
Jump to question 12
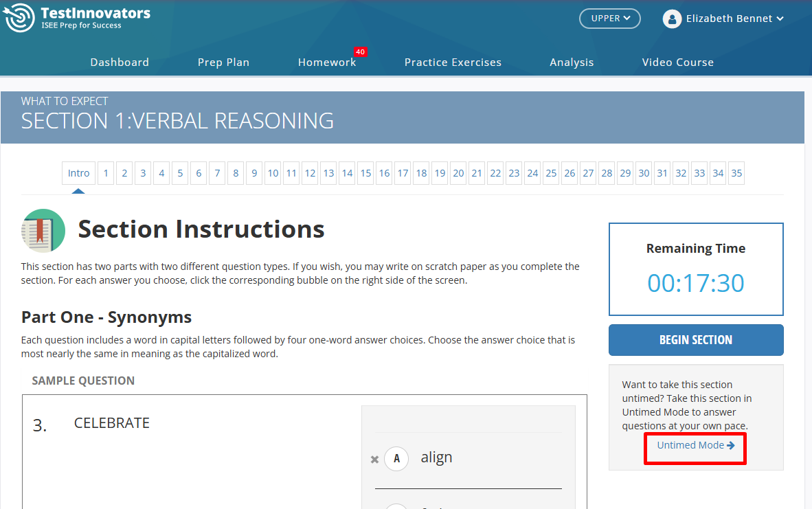coord(311,173)
